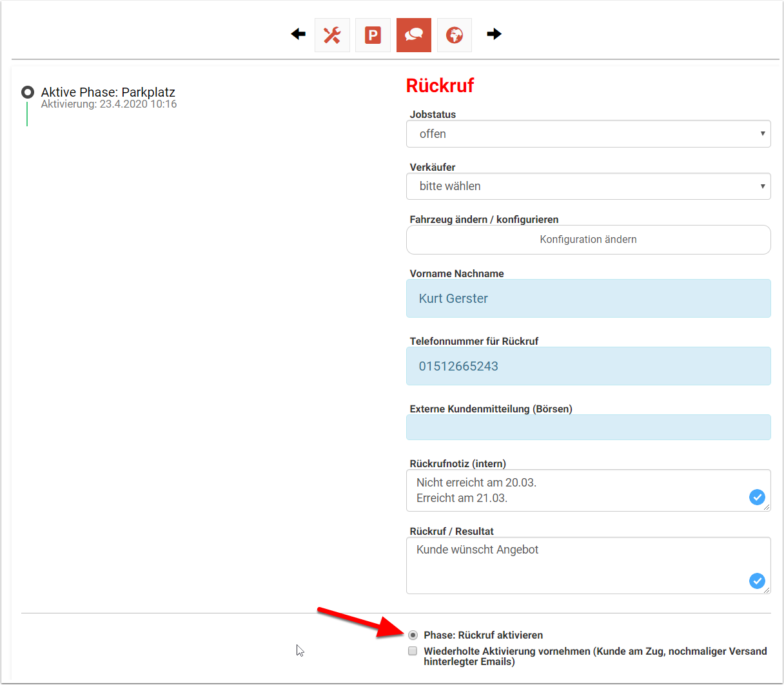Select the Parkplatz parking phase icon
784x685 pixels.
pyautogui.click(x=373, y=35)
